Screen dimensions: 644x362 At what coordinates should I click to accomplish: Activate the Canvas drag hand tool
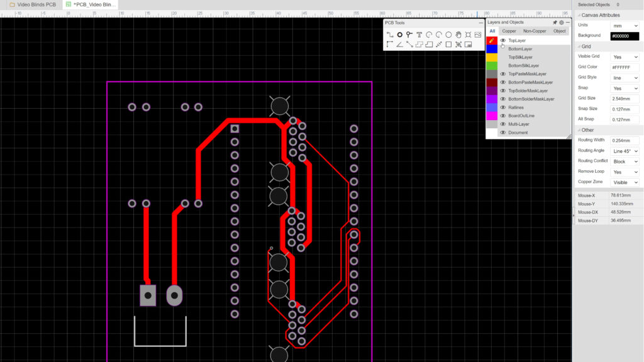point(458,34)
